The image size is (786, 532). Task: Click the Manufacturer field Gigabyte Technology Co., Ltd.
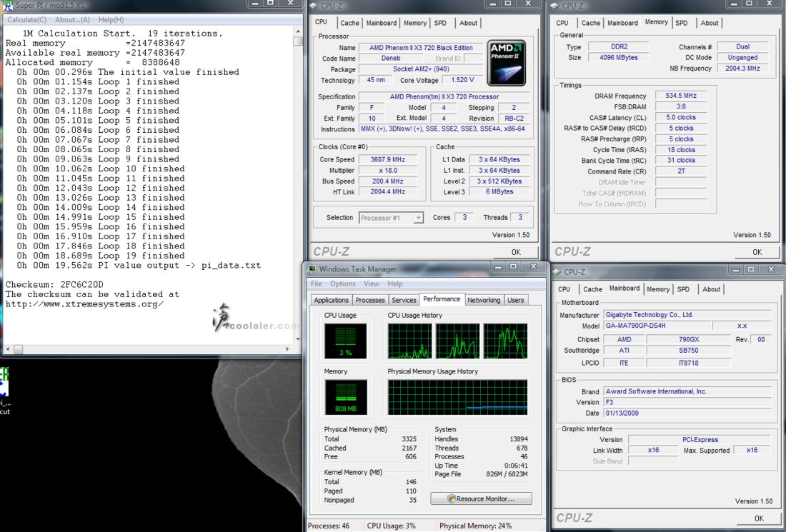coord(687,315)
